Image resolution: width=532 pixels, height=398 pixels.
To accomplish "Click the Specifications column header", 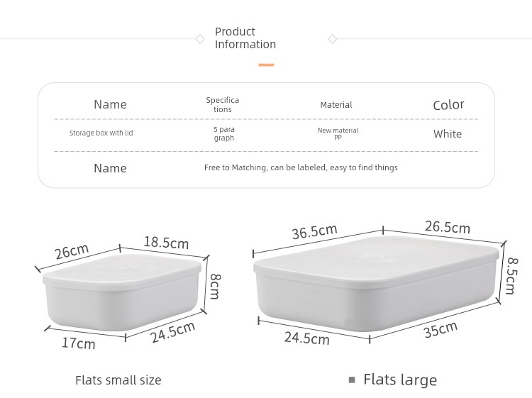I will click(223, 104).
